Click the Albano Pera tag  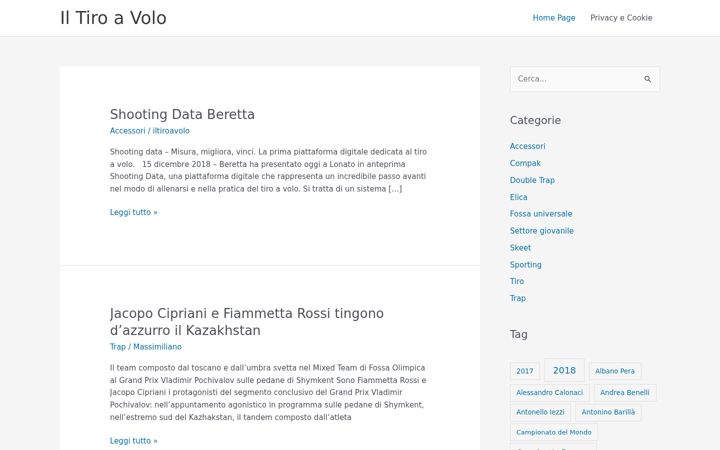pyautogui.click(x=615, y=371)
